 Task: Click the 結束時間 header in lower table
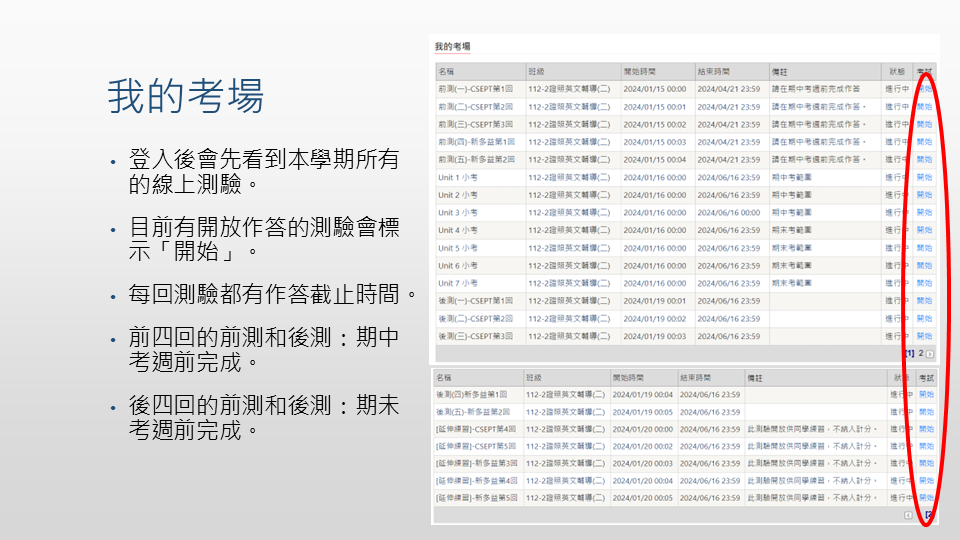(x=695, y=378)
